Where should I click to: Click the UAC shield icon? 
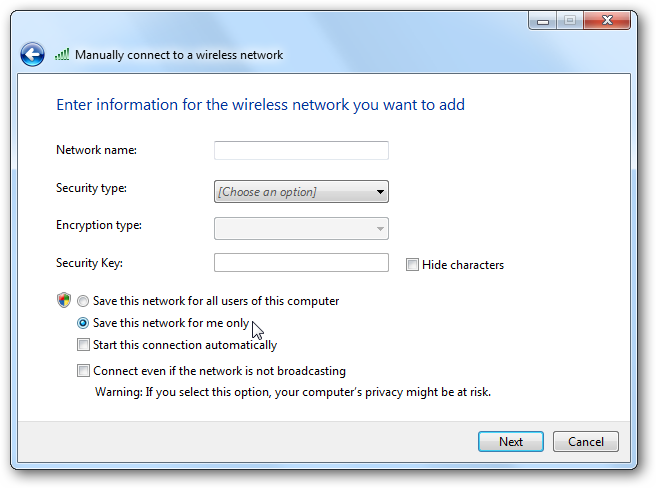[x=64, y=300]
